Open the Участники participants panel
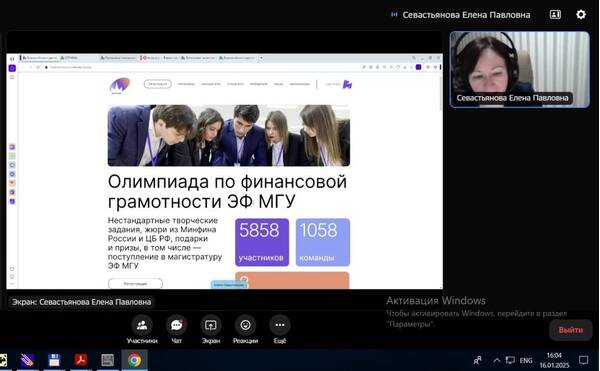Viewport: 600px width, 371px height. click(x=142, y=329)
